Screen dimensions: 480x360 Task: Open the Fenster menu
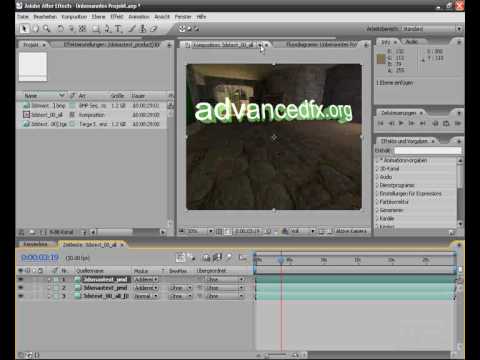tap(183, 17)
